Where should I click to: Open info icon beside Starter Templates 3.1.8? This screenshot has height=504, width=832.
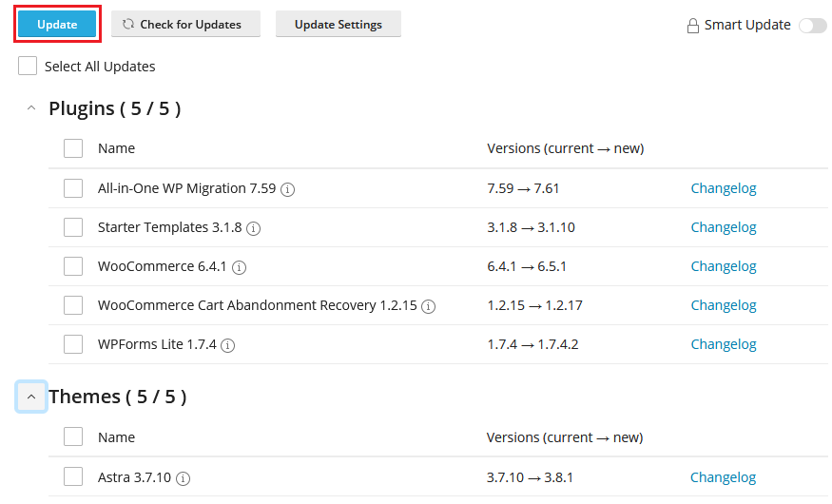254,228
